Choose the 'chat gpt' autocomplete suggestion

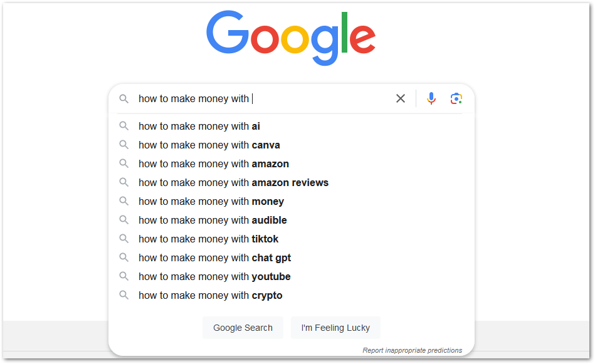click(x=214, y=257)
